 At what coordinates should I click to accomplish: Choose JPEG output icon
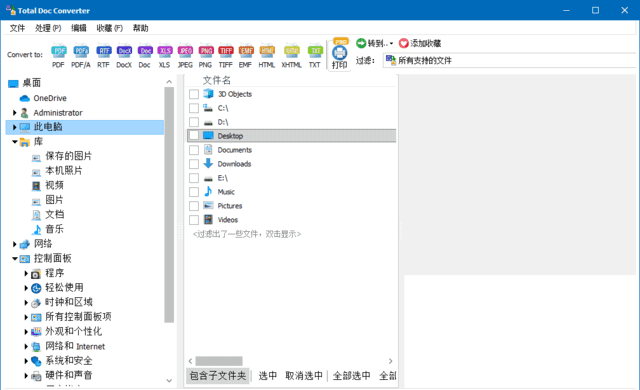185,51
